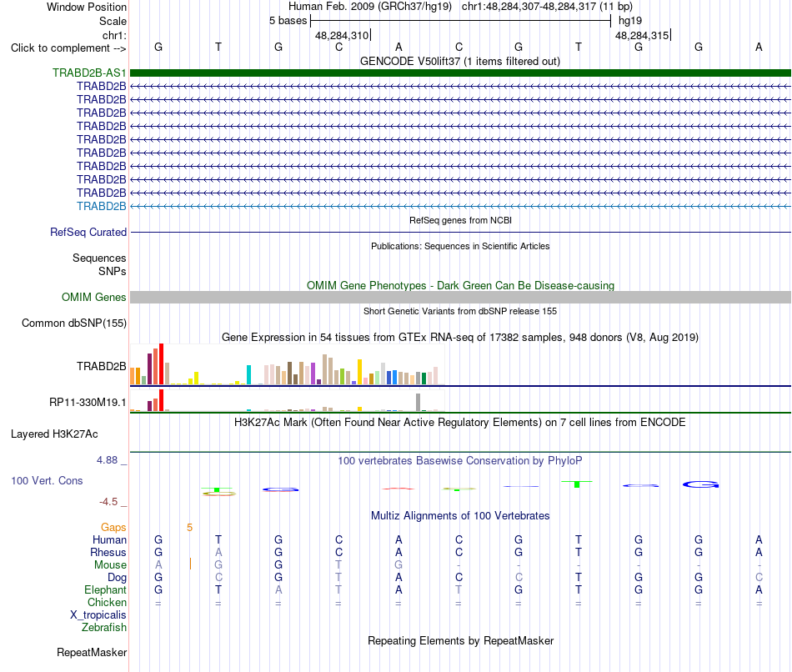This screenshot has width=792, height=672.
Task: Click the 48,284,310 coordinate marker
Action: click(x=342, y=35)
